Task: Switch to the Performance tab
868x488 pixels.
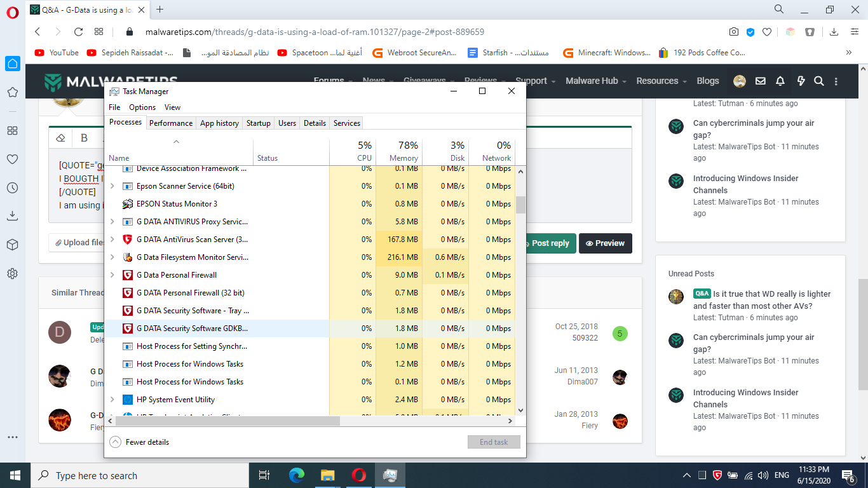Action: click(x=171, y=123)
